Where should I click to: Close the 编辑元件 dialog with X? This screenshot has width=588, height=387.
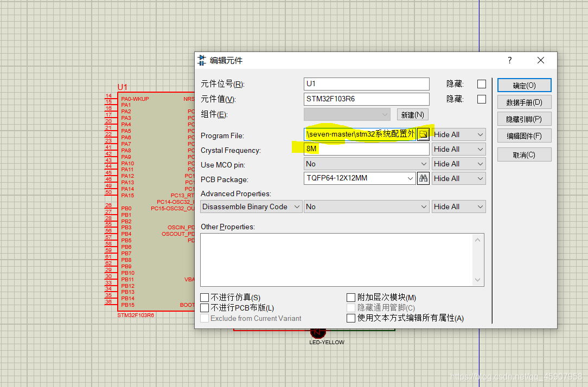[x=540, y=60]
